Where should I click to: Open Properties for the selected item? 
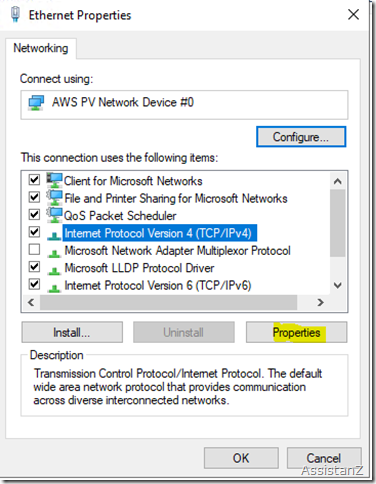(296, 332)
